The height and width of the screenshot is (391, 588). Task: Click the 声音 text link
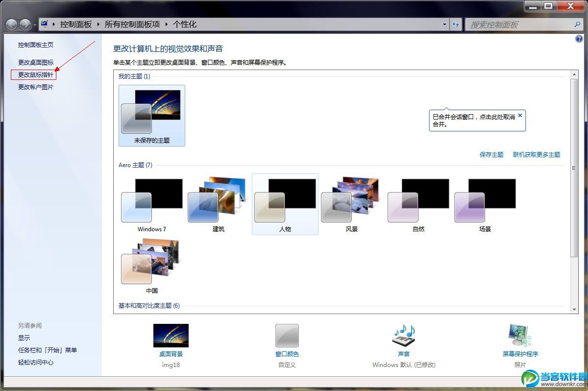pyautogui.click(x=404, y=354)
